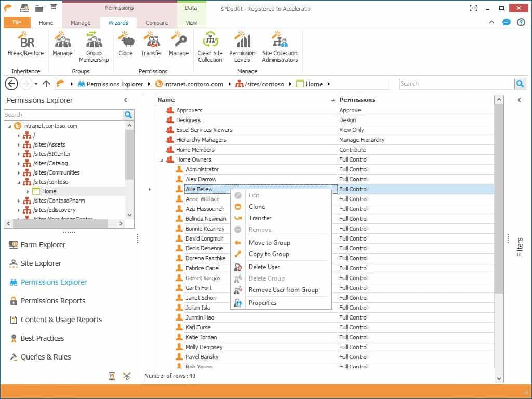Select Move to Group in context menu

(x=270, y=243)
